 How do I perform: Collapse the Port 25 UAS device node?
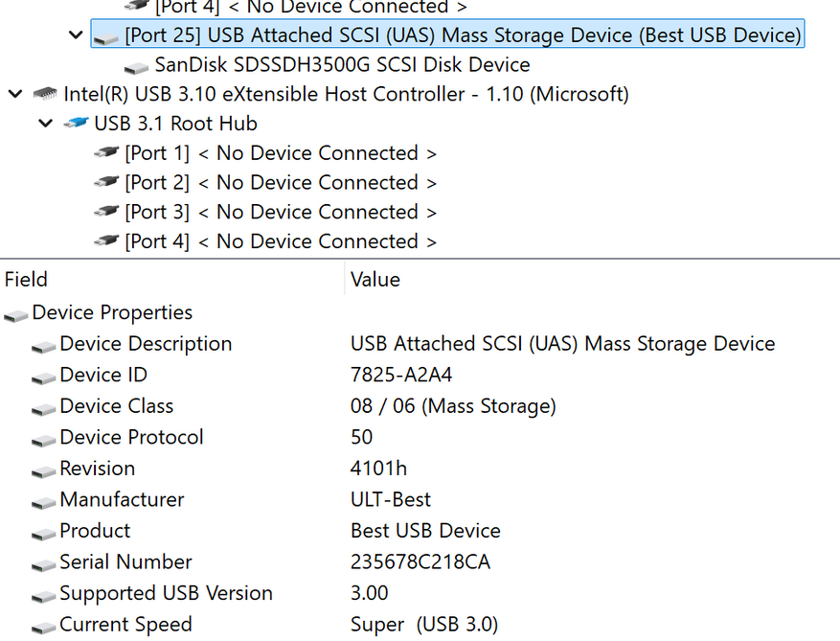[76, 35]
